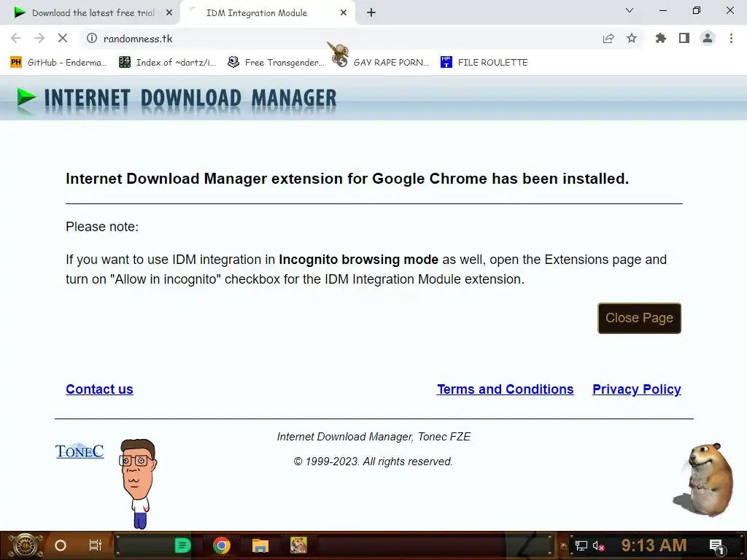Click the Index of ~dartz bookmark favicon
The image size is (747, 560).
tap(125, 62)
